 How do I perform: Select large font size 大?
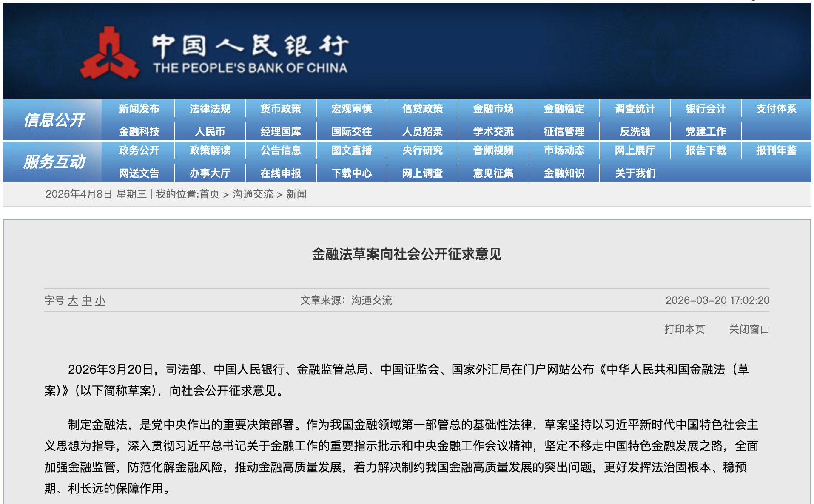[x=72, y=300]
